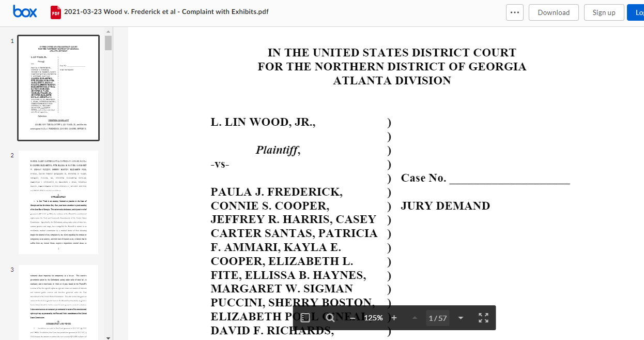Click the 125% zoom level text
This screenshot has width=644, height=340.
coord(373,318)
